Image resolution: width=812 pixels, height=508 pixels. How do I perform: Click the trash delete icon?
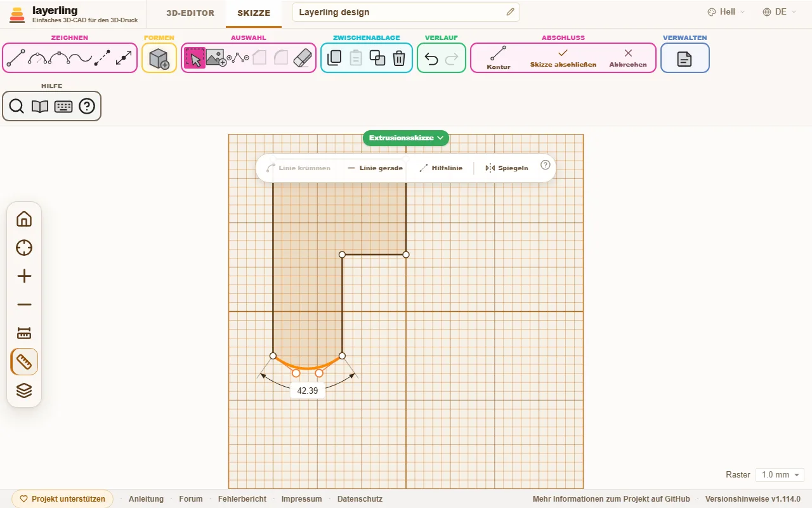[399, 58]
